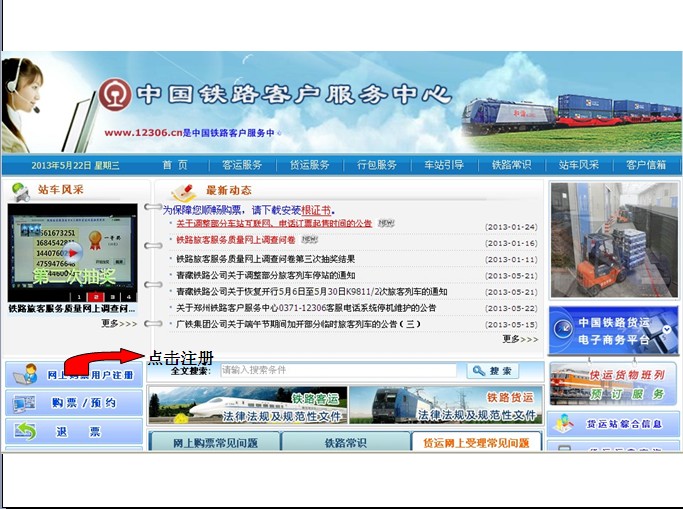Click the China Railway red logo
683x509 pixels.
pyautogui.click(x=115, y=94)
